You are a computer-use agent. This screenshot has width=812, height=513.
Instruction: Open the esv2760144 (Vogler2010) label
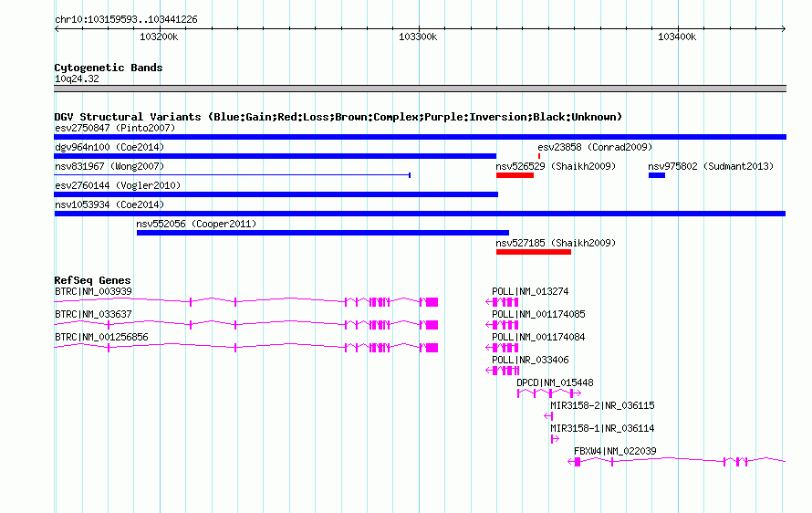pyautogui.click(x=118, y=185)
